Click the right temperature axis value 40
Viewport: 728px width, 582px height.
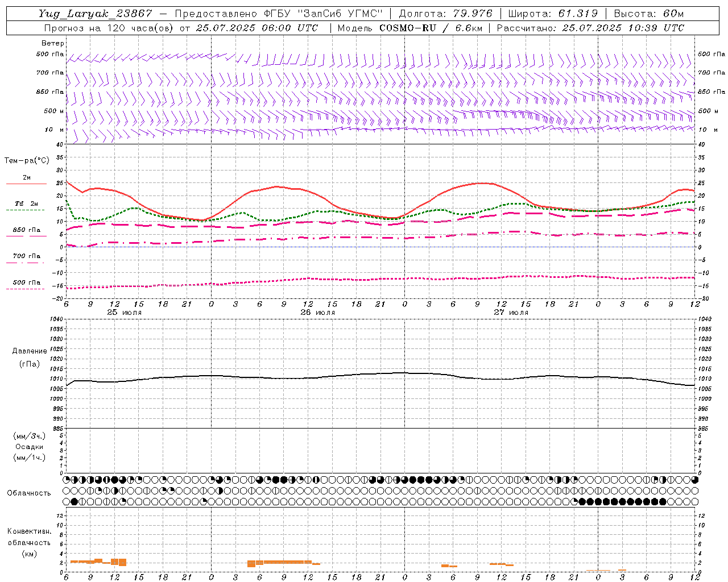coord(702,144)
